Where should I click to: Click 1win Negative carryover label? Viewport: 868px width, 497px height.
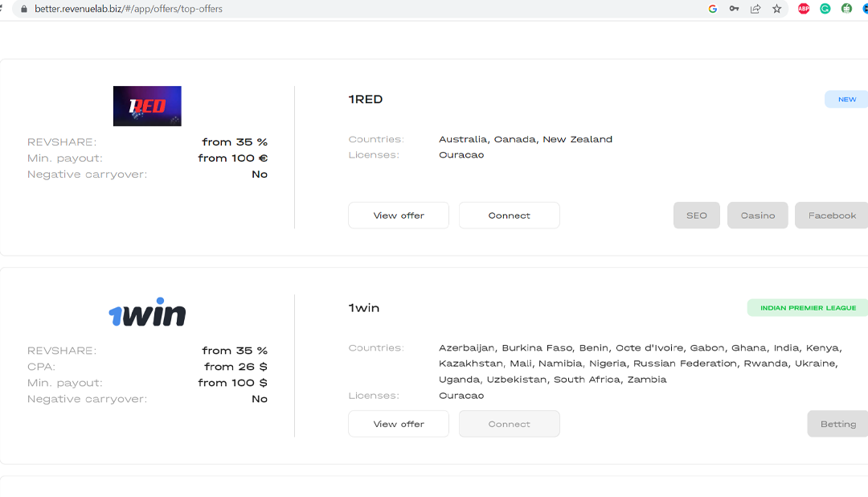pos(87,399)
